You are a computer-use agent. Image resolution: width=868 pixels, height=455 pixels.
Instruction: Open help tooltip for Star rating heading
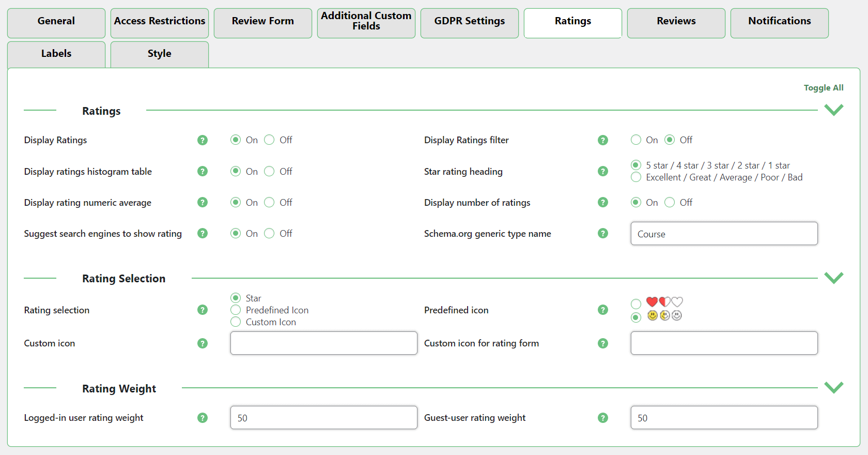(x=602, y=171)
